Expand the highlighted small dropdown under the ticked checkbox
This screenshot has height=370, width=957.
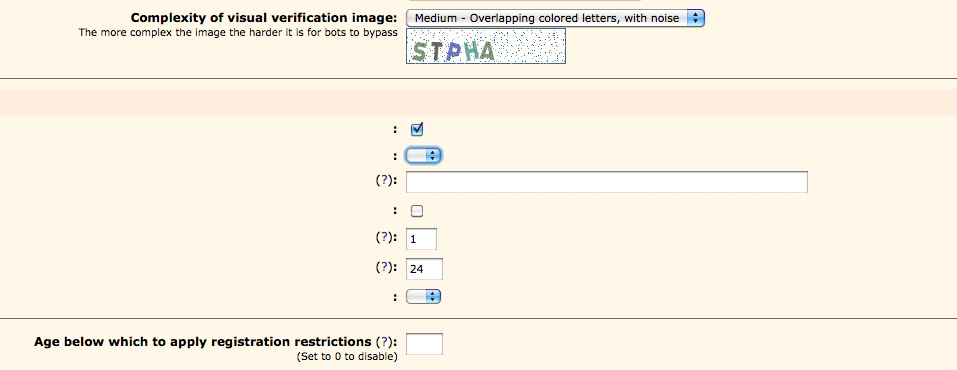424,156
